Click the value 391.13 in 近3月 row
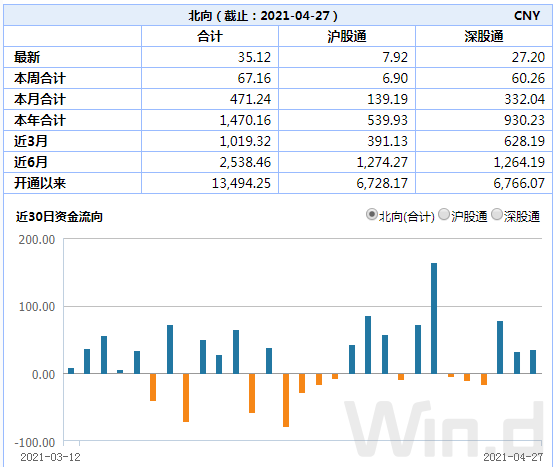554x467 pixels. pos(388,141)
